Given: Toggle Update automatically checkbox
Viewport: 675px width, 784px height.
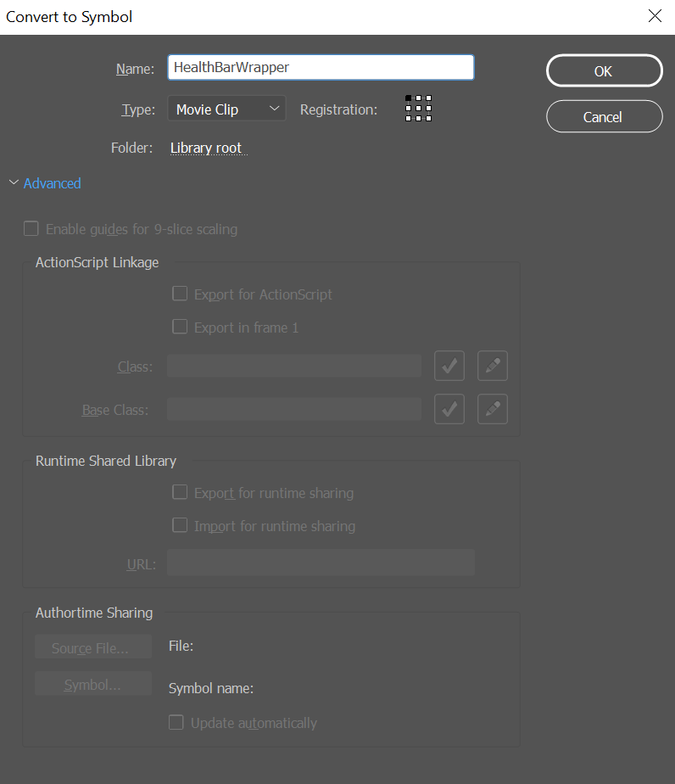Looking at the screenshot, I should (x=176, y=723).
